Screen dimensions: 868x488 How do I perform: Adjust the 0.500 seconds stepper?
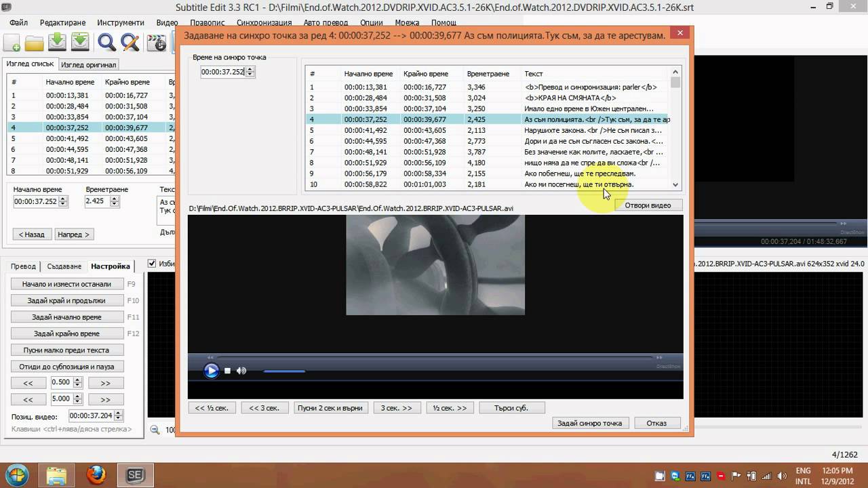(x=78, y=383)
